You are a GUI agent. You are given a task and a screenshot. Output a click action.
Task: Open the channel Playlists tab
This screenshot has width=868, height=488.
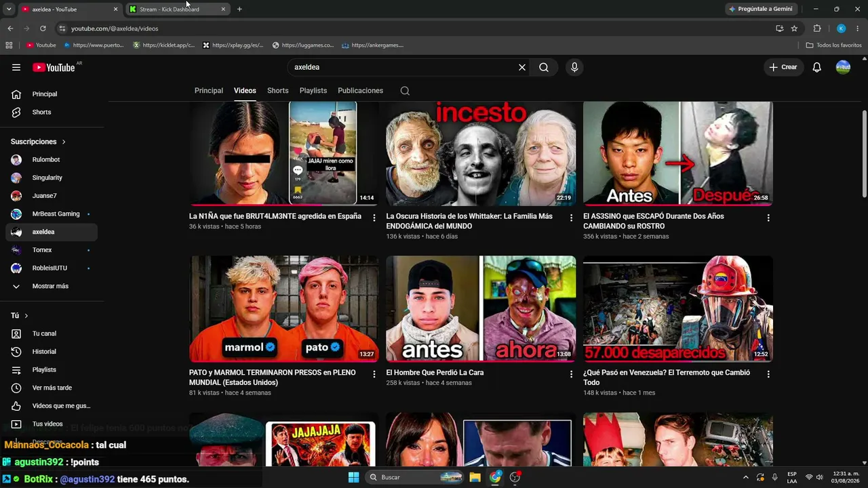click(313, 91)
